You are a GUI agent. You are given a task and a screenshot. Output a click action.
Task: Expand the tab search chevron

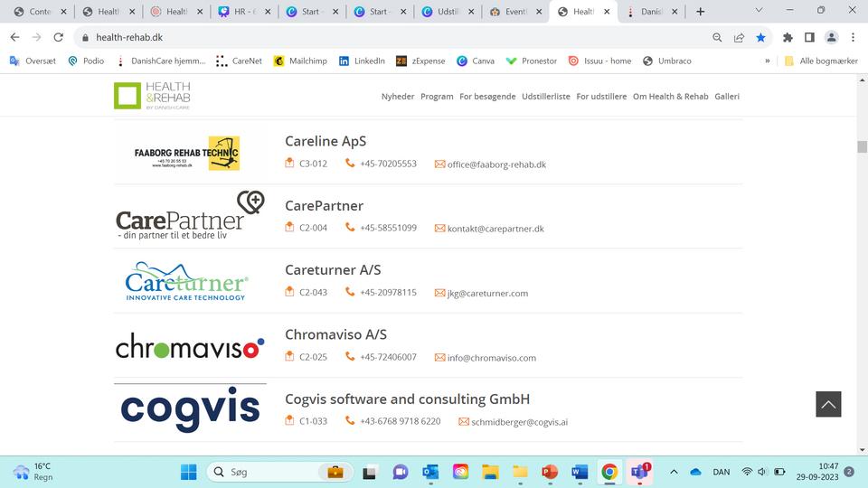pos(759,10)
